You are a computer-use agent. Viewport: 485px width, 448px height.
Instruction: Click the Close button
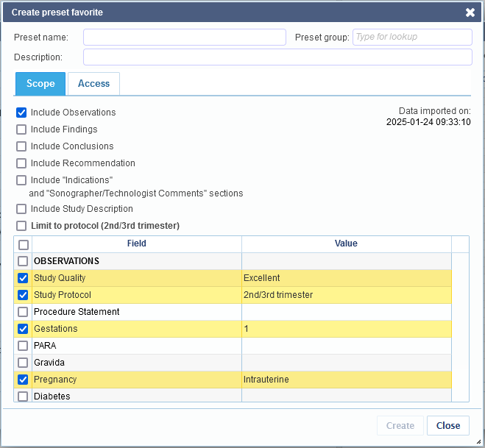point(448,425)
